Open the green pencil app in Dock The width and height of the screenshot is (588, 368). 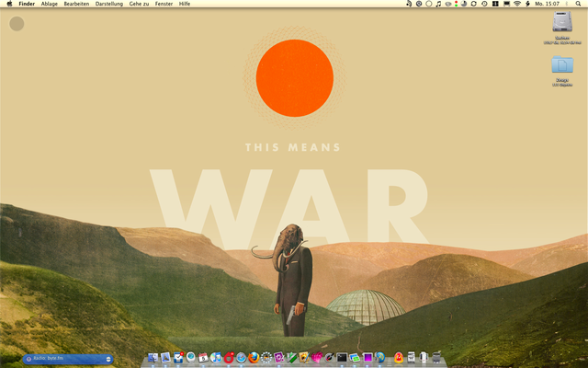291,358
